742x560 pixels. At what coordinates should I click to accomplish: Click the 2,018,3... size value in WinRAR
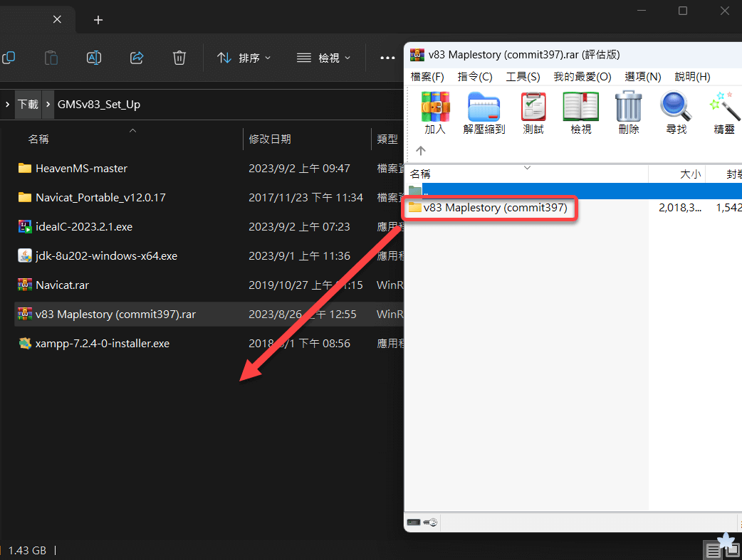tap(680, 208)
